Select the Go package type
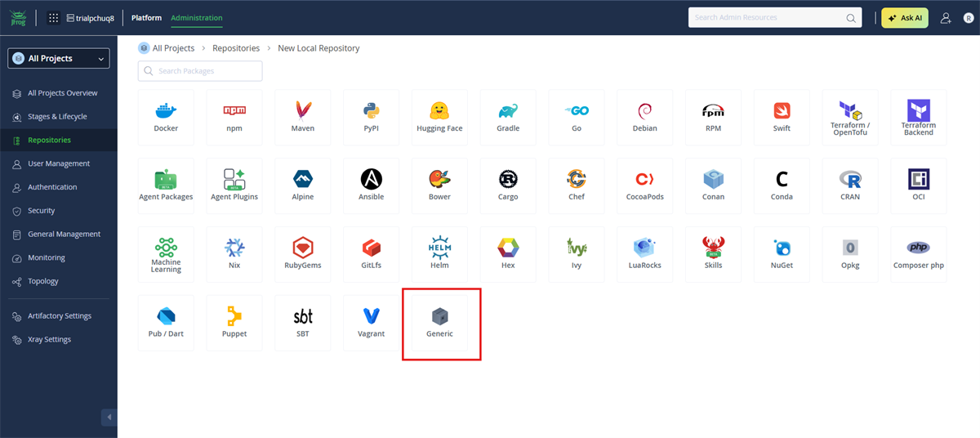980x438 pixels. (x=577, y=118)
